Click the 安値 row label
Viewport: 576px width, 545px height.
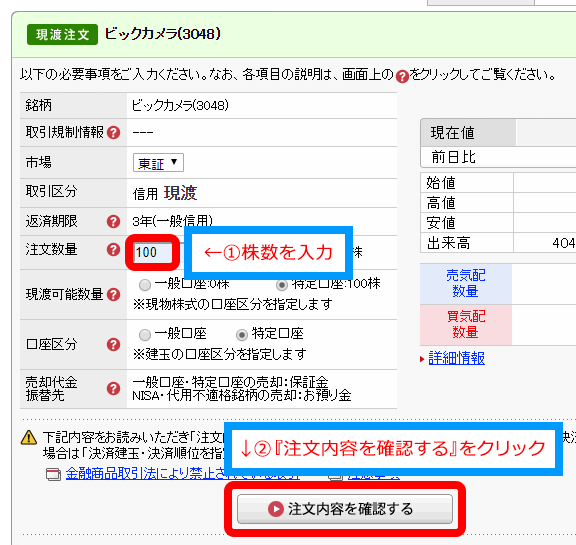441,223
